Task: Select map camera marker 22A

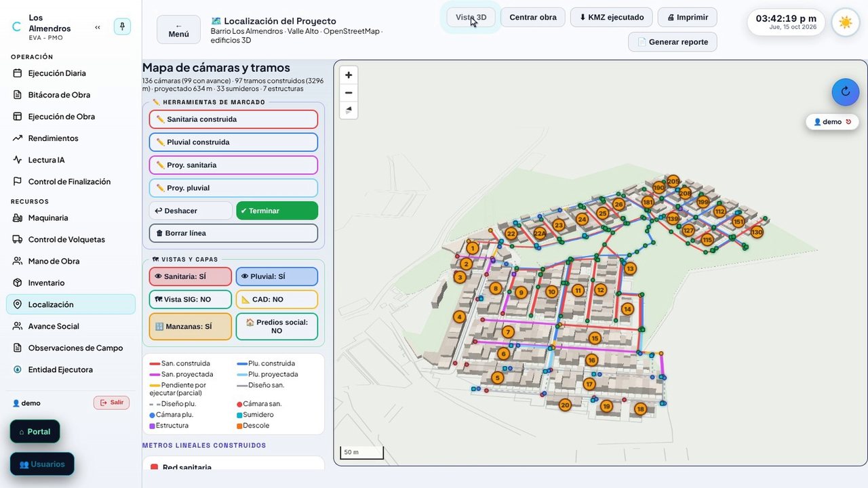Action: tap(540, 234)
